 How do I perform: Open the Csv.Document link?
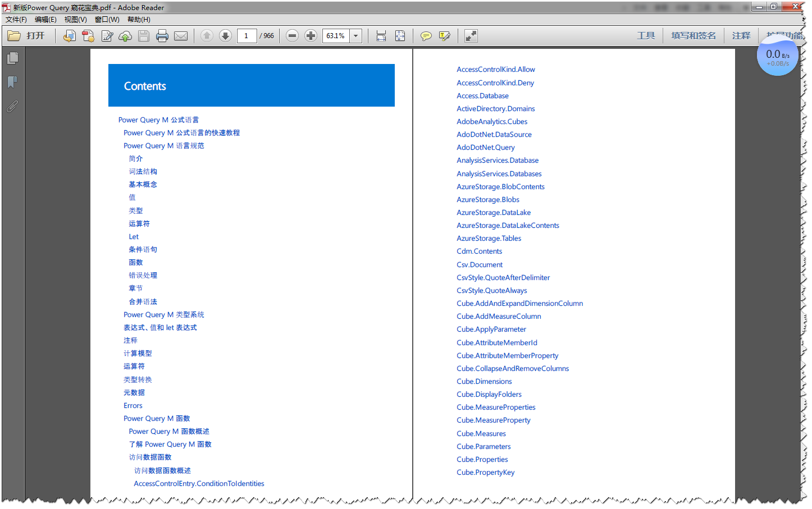[x=480, y=265]
